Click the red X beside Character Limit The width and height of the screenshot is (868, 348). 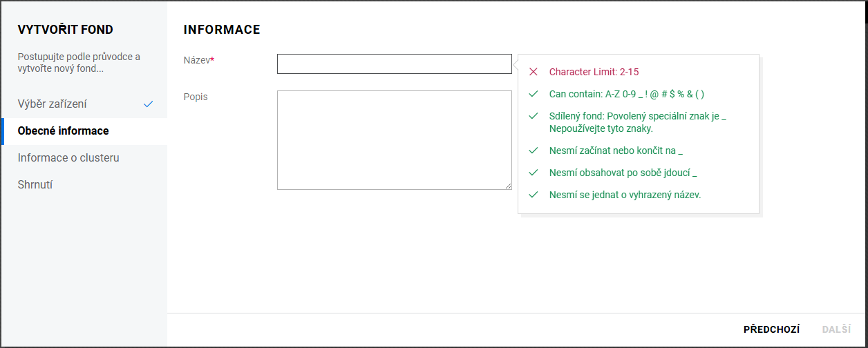point(533,71)
